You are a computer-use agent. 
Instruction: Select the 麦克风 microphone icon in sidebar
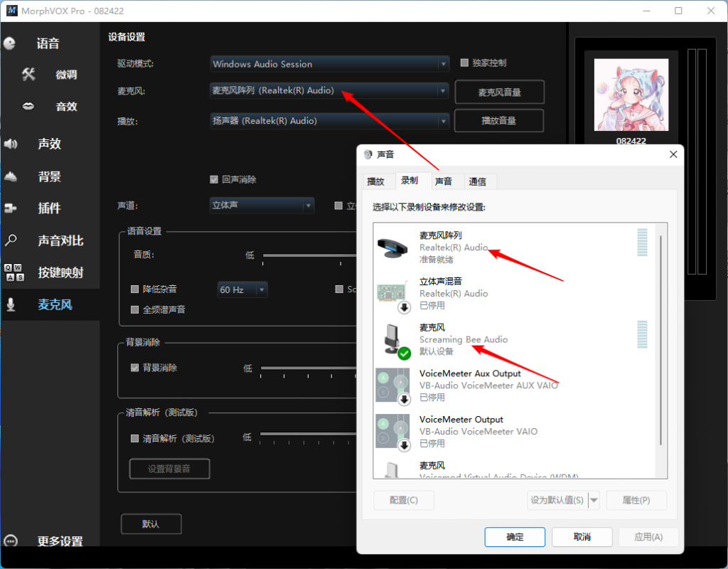click(x=11, y=304)
